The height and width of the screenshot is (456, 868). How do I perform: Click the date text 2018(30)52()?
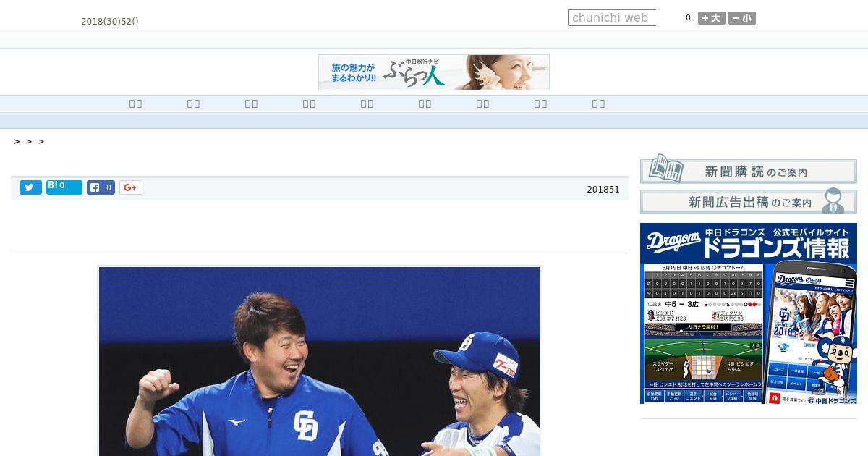pyautogui.click(x=110, y=22)
